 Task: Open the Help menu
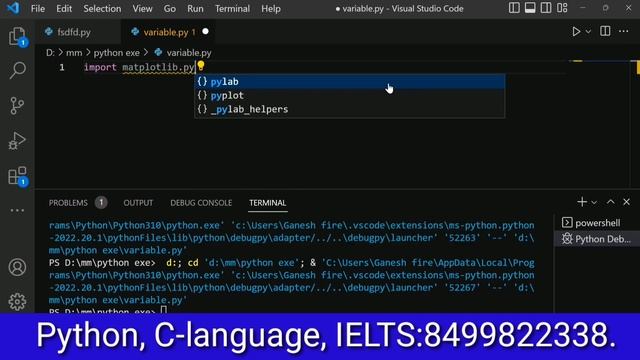click(x=271, y=9)
